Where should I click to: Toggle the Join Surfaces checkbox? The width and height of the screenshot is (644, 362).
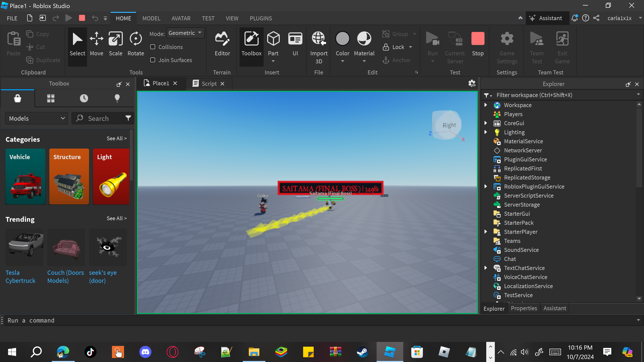(153, 60)
